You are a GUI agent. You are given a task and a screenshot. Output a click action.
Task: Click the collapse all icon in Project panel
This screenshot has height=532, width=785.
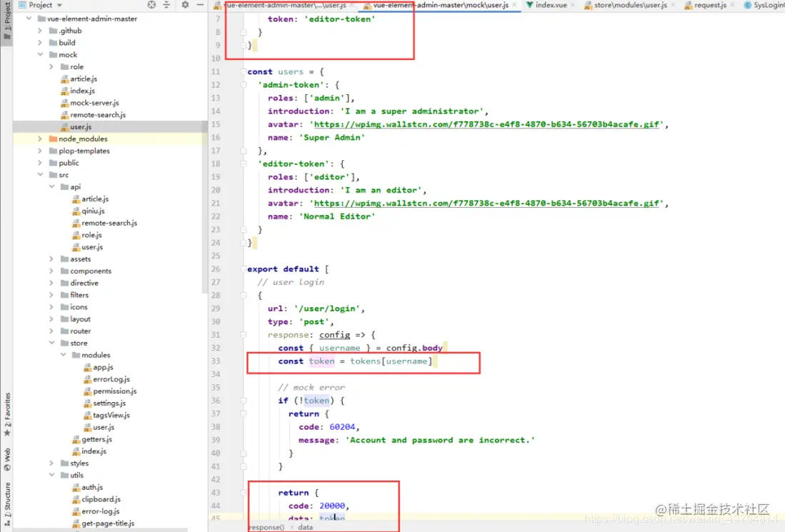pyautogui.click(x=166, y=5)
